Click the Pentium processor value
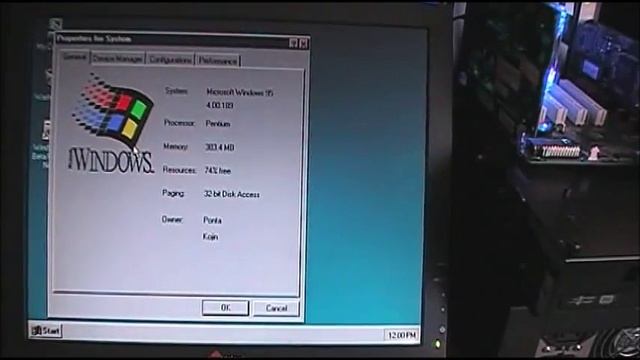 click(x=218, y=124)
